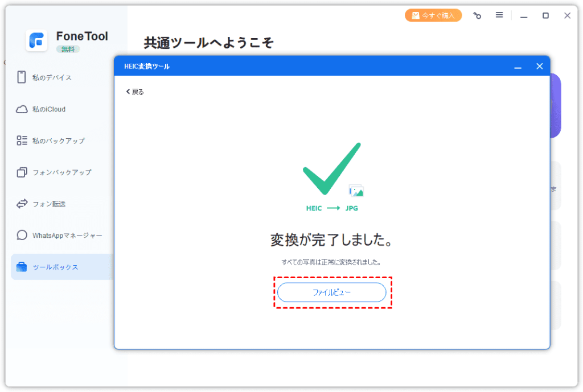Click the 私のiCloud cloud icon
The height and width of the screenshot is (392, 583).
(x=22, y=109)
